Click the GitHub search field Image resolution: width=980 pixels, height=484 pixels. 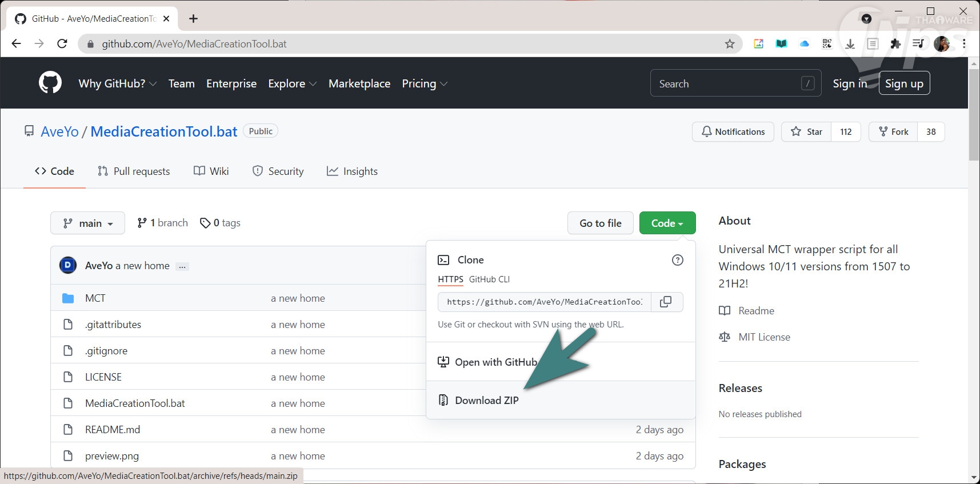coord(735,83)
